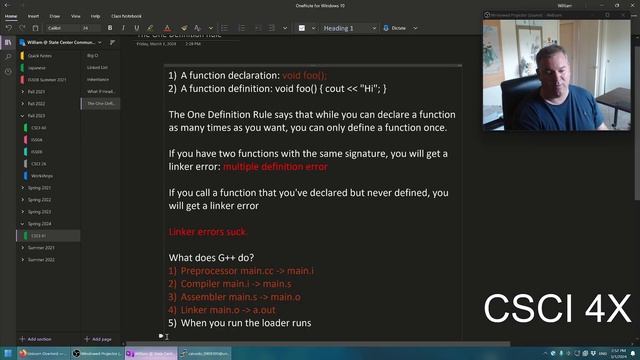Switch to the Draw tab

pyautogui.click(x=55, y=16)
